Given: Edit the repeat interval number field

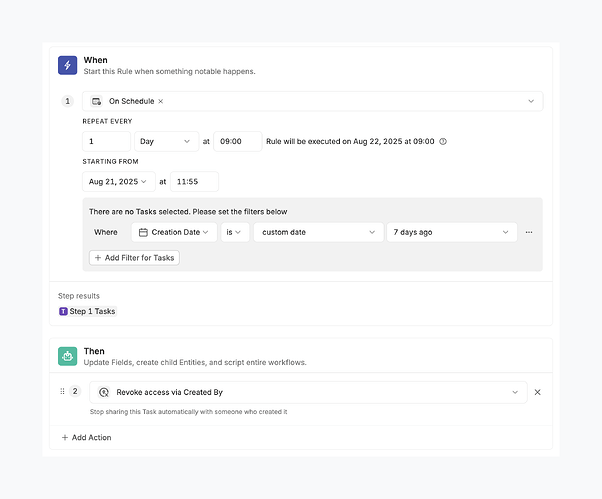Looking at the screenshot, I should coord(106,141).
